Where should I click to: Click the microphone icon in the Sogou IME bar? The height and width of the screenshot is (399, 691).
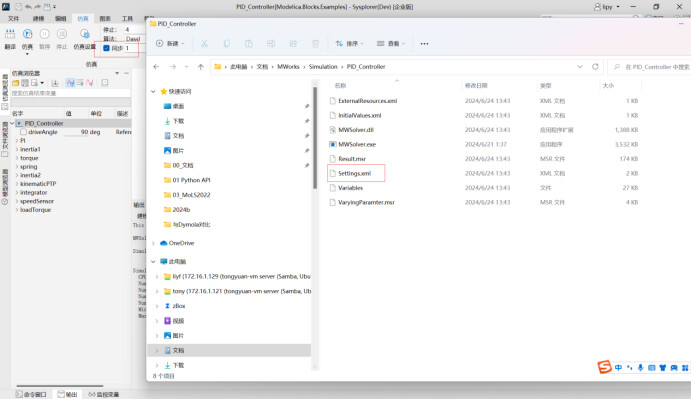(x=640, y=368)
